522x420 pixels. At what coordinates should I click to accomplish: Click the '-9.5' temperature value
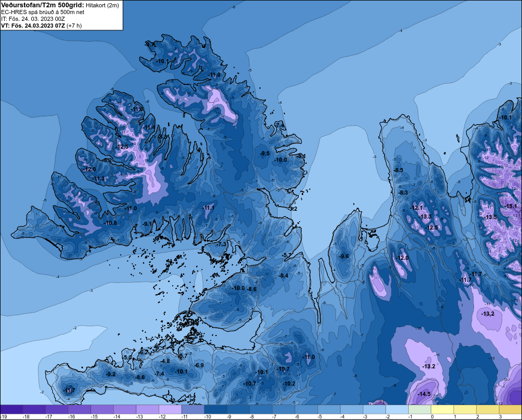click(x=265, y=153)
